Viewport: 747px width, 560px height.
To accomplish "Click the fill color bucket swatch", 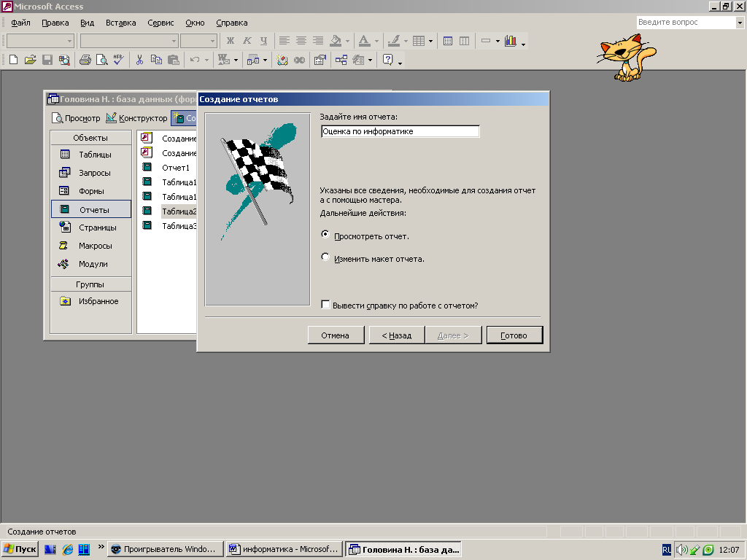I will coord(336,41).
